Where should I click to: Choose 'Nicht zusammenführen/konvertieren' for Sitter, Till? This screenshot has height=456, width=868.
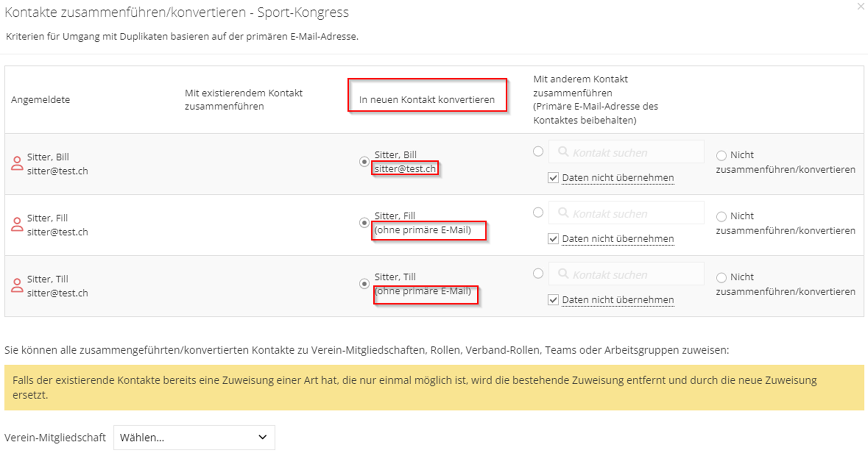click(x=721, y=277)
